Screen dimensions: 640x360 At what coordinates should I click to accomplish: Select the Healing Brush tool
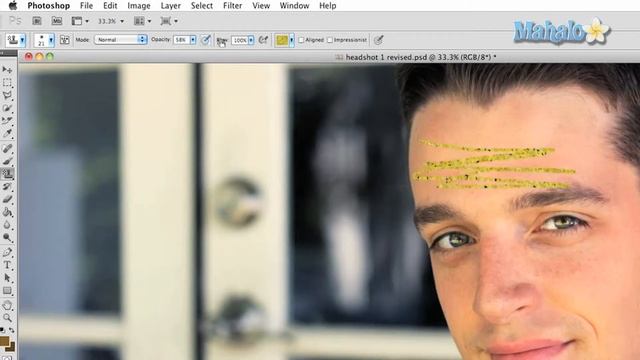7,149
